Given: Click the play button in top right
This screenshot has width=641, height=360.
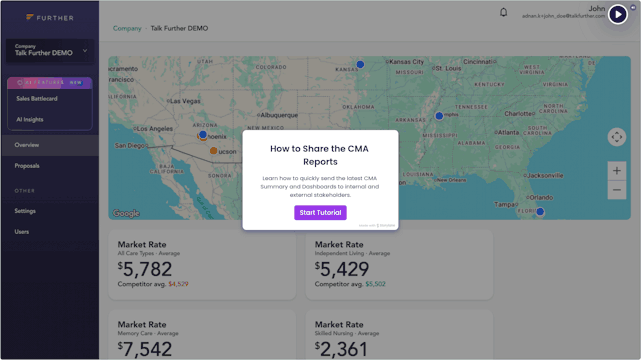Looking at the screenshot, I should (618, 15).
